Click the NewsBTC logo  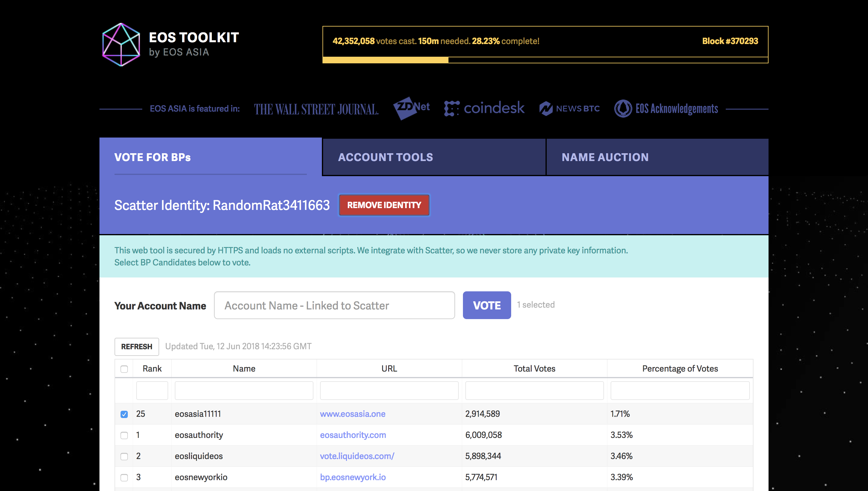(569, 109)
